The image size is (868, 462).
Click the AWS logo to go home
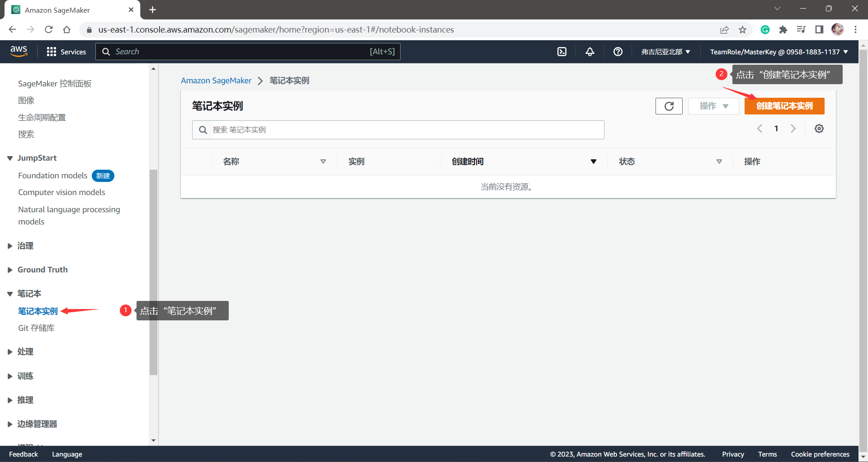[x=19, y=51]
